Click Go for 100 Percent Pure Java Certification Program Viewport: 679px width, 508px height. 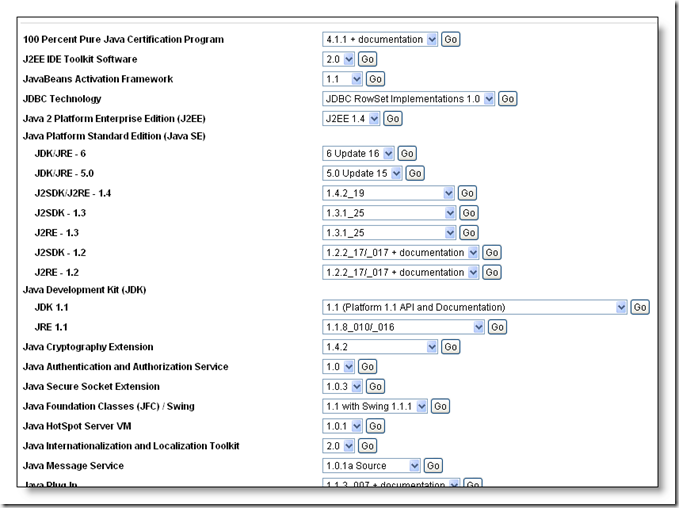[x=450, y=39]
